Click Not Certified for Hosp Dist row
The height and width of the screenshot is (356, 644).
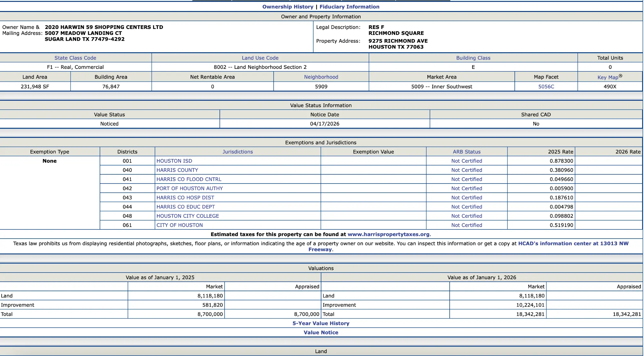[x=467, y=198]
